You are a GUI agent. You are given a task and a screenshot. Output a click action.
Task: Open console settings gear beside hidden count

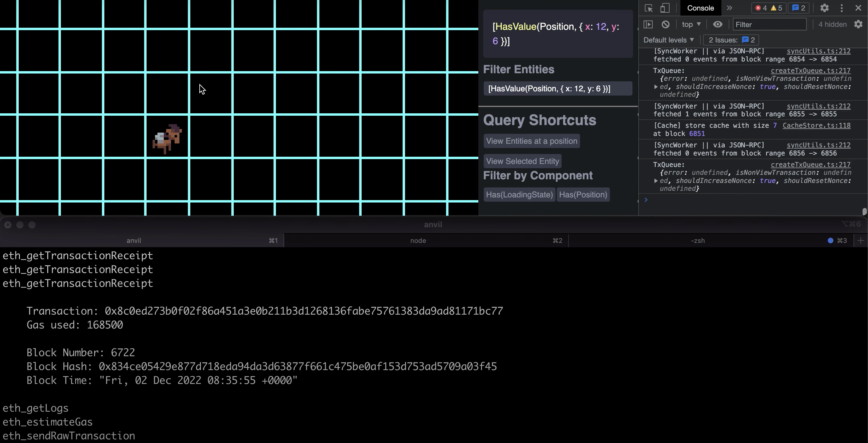coord(858,24)
